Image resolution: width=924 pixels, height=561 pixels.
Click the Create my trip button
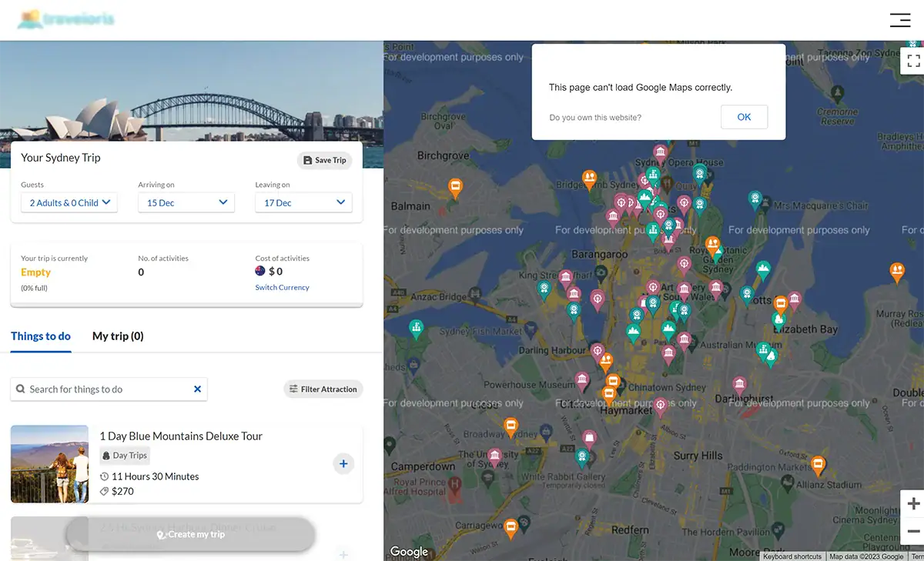click(190, 534)
